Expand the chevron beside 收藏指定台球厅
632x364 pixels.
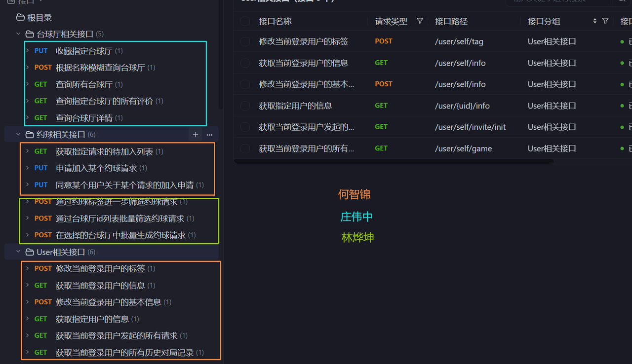[28, 51]
